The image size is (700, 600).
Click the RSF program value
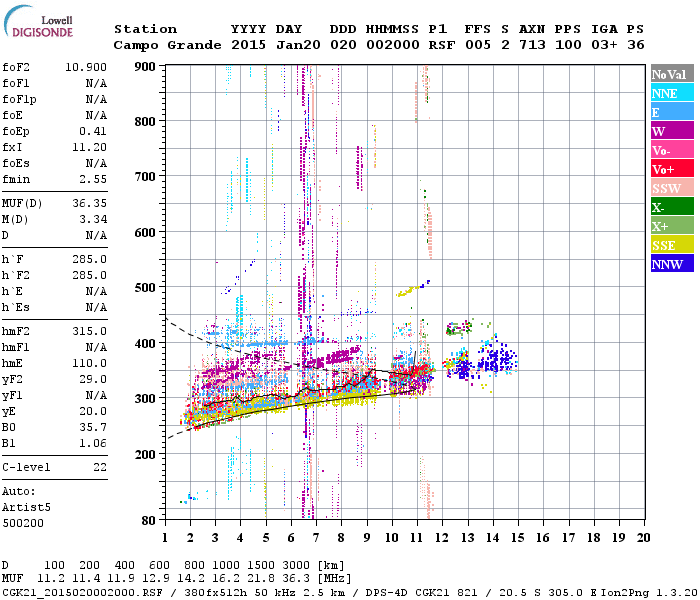(442, 45)
